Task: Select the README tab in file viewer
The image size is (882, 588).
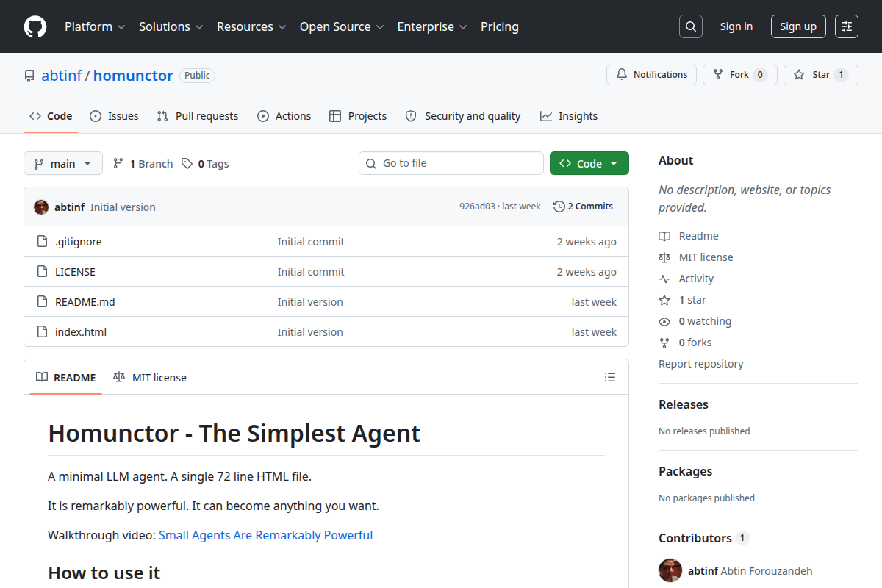Action: (66, 377)
